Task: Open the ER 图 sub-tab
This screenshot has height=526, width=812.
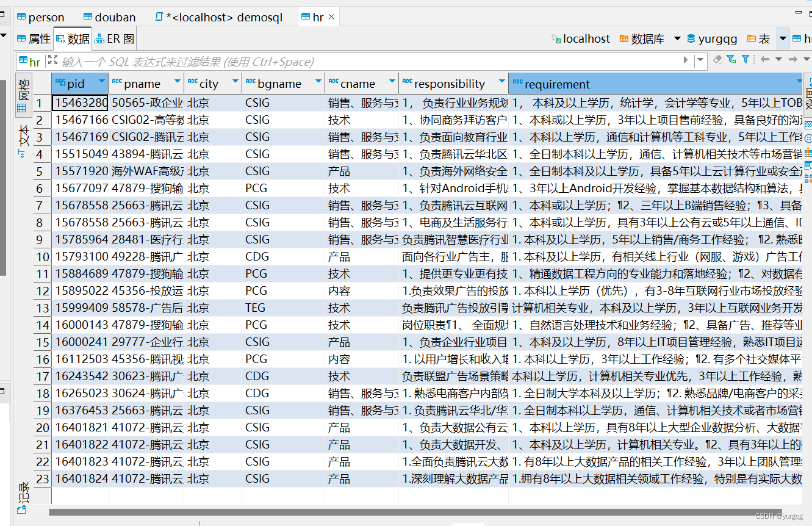Action: (114, 39)
